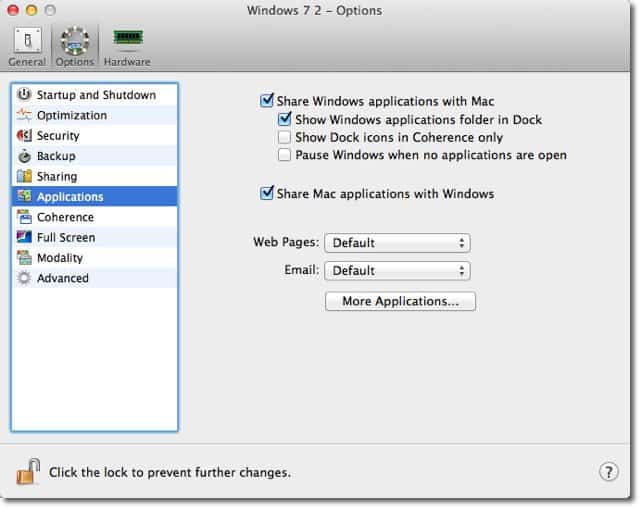640x508 pixels.
Task: Open the General settings toolbar icon
Action: tap(28, 40)
